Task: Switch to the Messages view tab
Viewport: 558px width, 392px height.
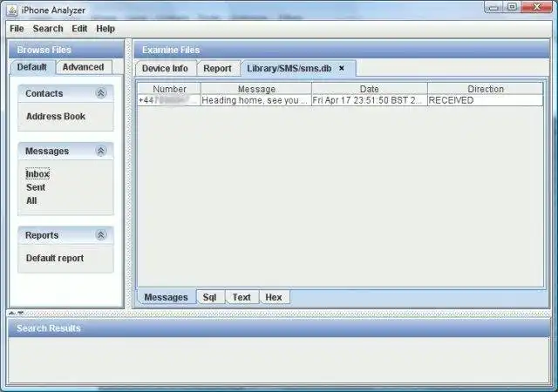Action: [x=167, y=297]
